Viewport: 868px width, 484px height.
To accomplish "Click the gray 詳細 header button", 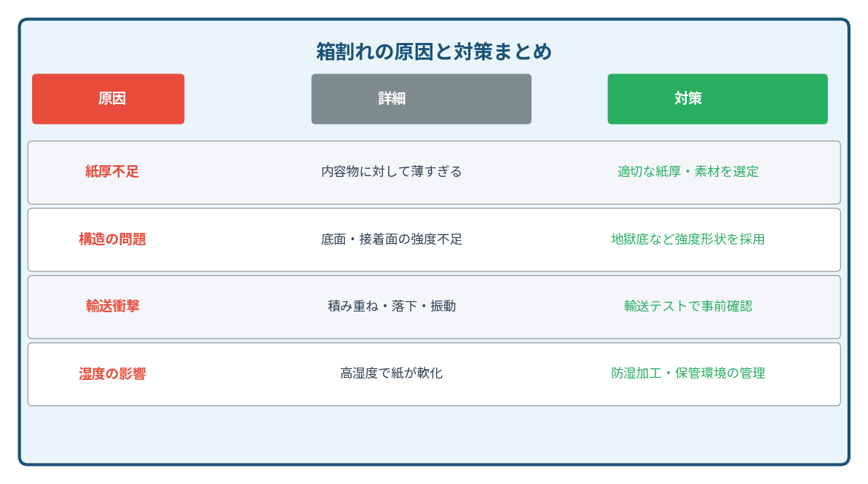I will pos(421,99).
